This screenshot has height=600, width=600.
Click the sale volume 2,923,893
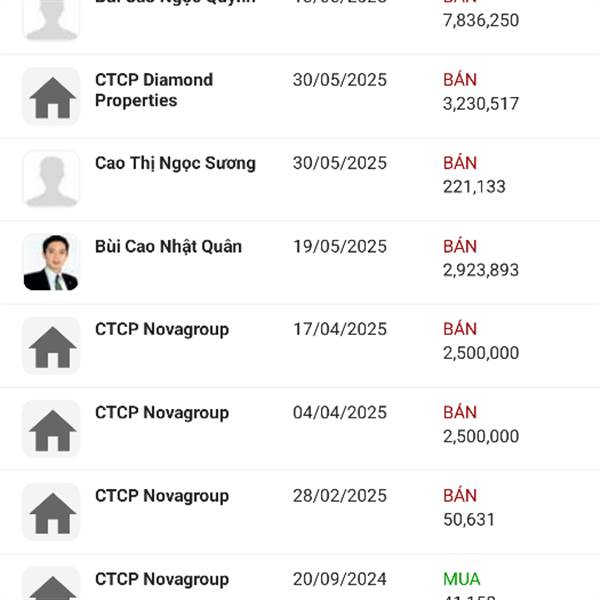click(480, 270)
